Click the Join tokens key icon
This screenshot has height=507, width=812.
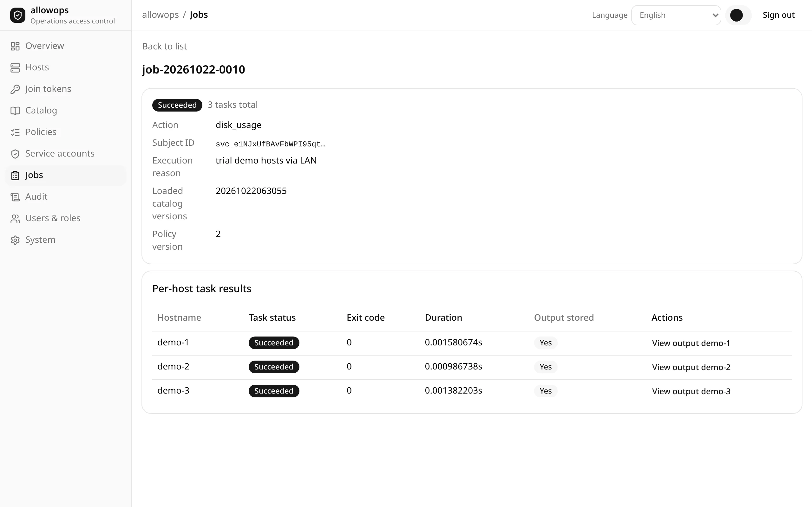pyautogui.click(x=15, y=89)
